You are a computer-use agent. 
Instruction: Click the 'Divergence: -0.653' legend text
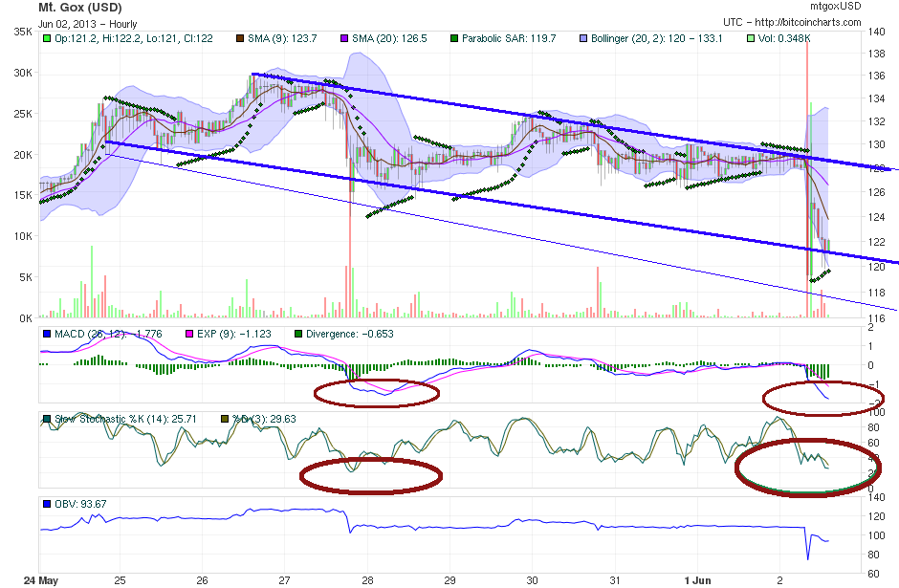(350, 334)
